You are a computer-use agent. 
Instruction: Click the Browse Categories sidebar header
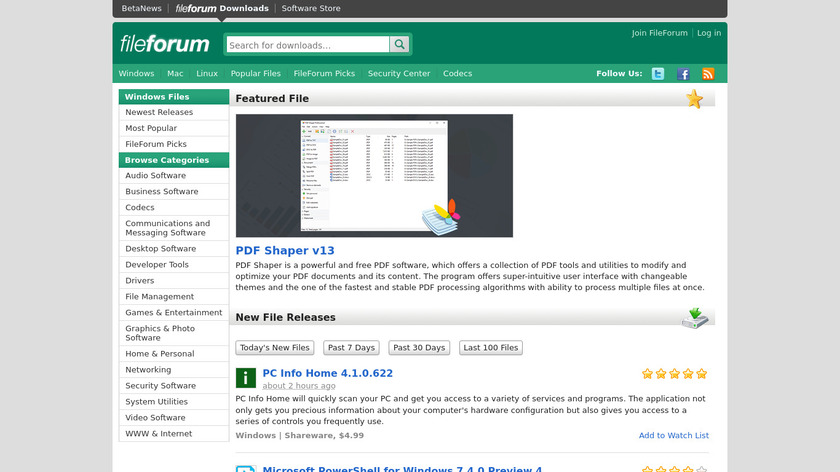coord(174,160)
